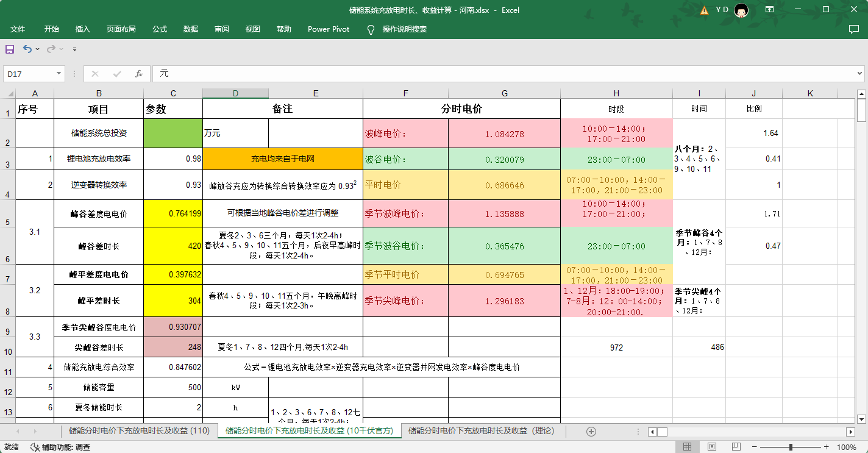Switch to sheet tab 储能分时电价下充放电时长及收益 (110)
Viewport: 868px width, 453px height.
[139, 431]
